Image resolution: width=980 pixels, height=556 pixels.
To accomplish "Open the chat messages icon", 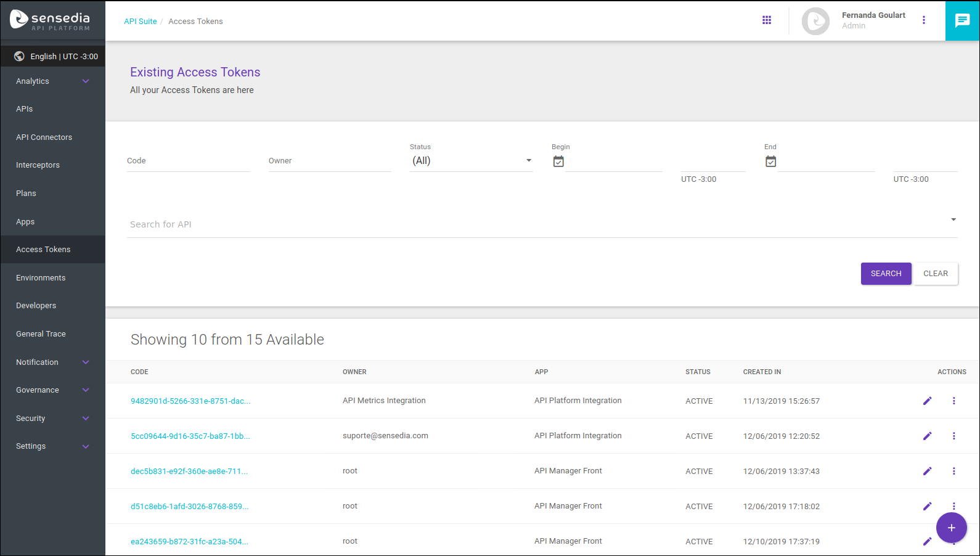I will tap(962, 21).
